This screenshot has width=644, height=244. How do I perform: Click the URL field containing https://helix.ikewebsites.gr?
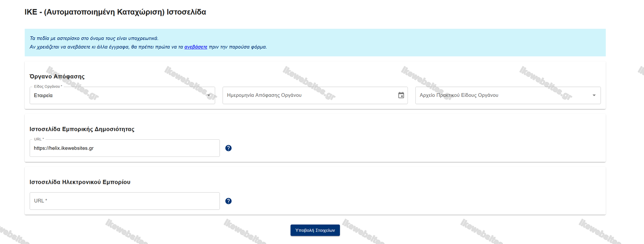coord(125,148)
